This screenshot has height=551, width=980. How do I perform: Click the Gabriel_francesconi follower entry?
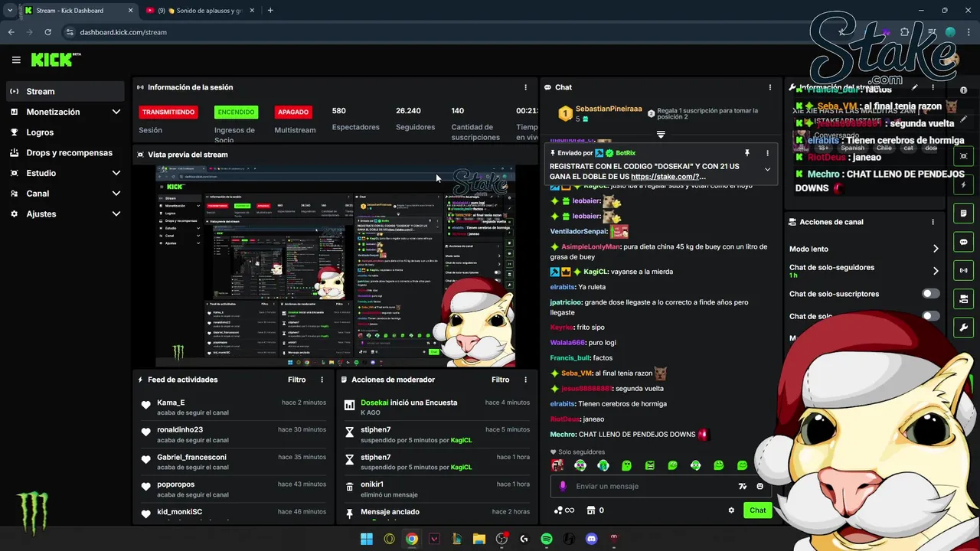(x=234, y=462)
